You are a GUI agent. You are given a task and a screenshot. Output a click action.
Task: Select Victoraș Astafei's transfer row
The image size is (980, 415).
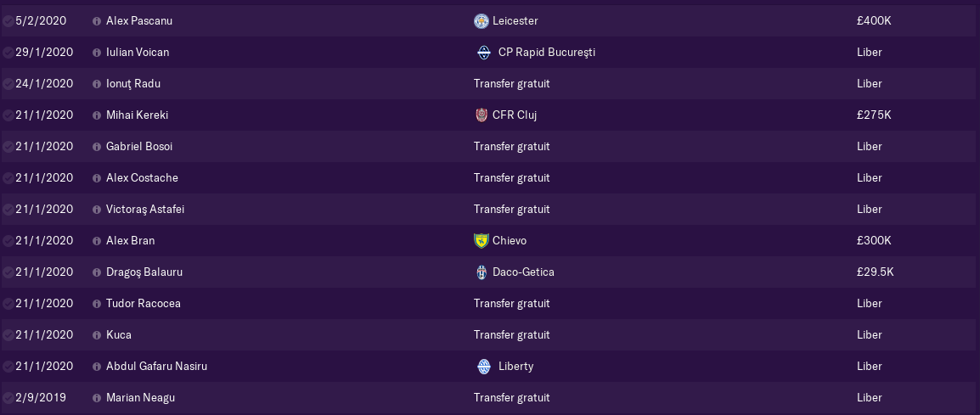[x=490, y=210]
